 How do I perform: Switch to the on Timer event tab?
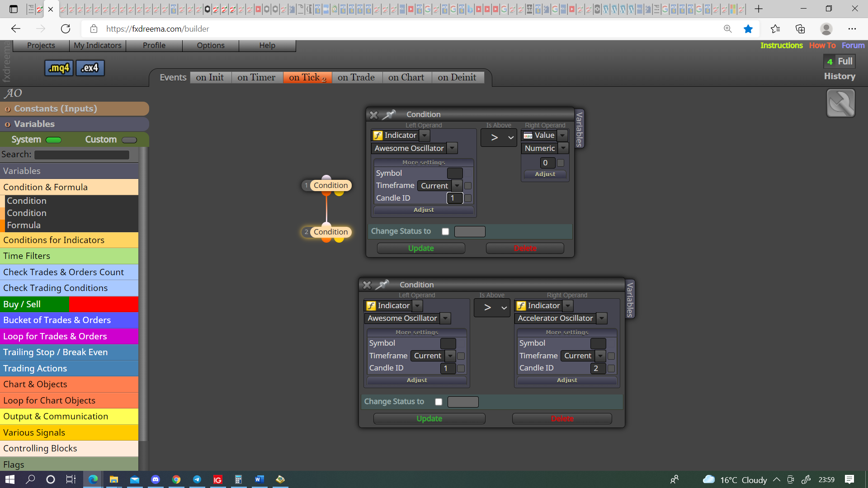click(x=256, y=77)
